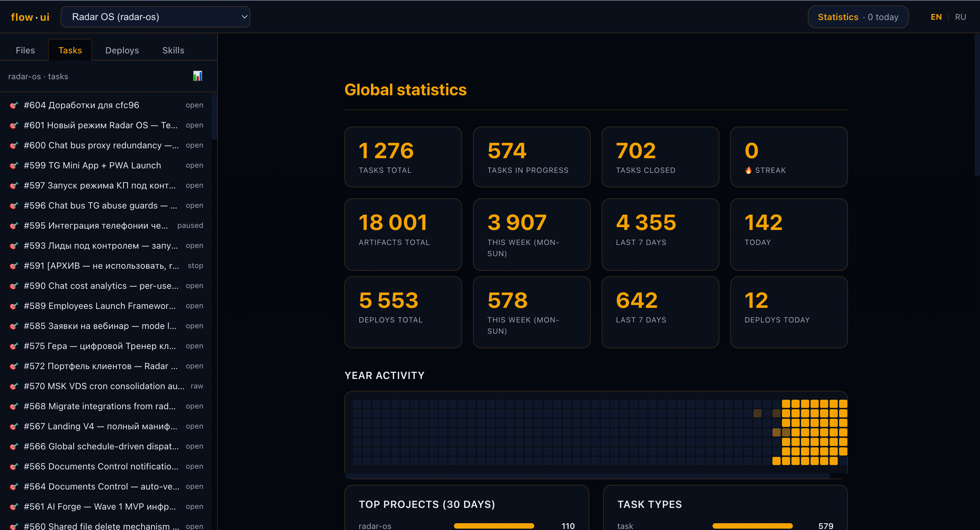Click the task list vertical scrollbar

pyautogui.click(x=214, y=116)
